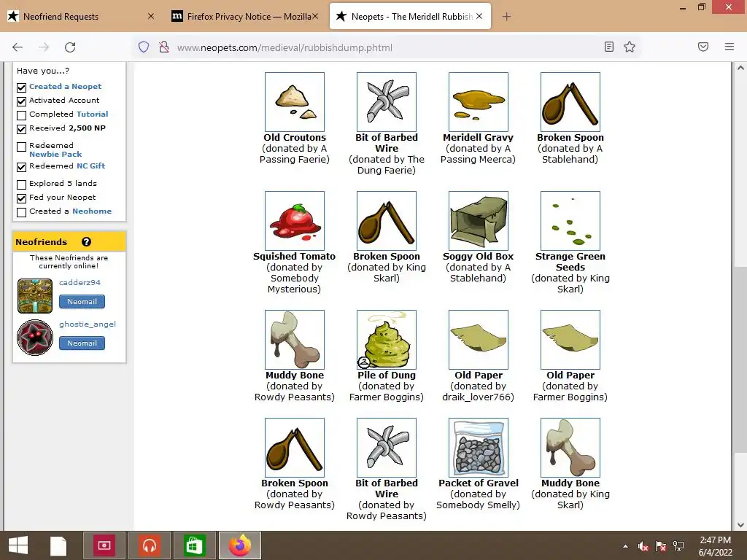This screenshot has height=560, width=747.
Task: Close the Firefox Privacy Notice tab
Action: tap(315, 16)
